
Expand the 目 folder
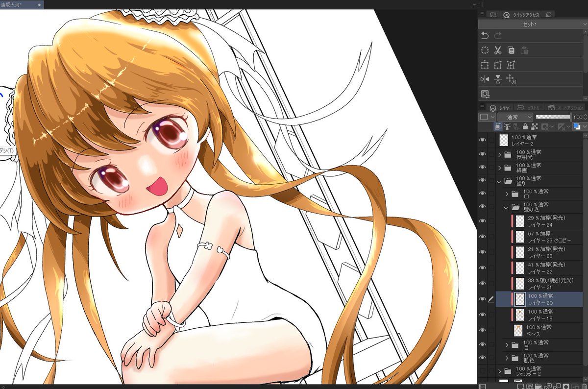click(507, 345)
